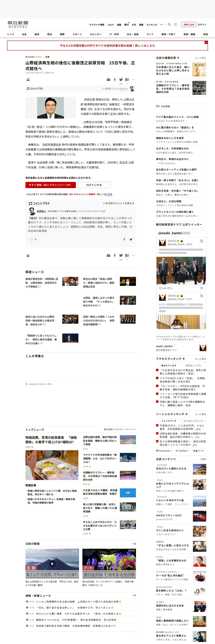215x644 pixels.
Task: Share by email using bottom envelope icon
Action: 108,255
